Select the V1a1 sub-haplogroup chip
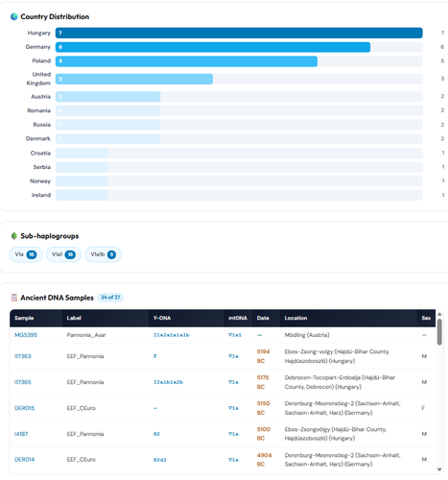 click(63, 254)
